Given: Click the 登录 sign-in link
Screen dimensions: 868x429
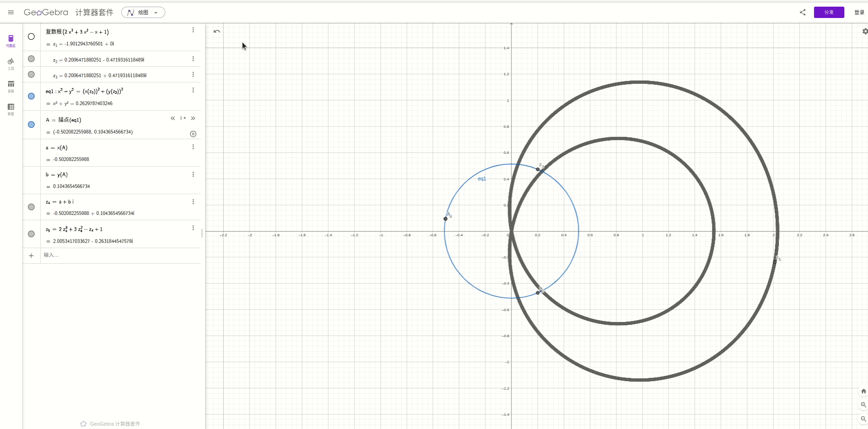Looking at the screenshot, I should (859, 12).
